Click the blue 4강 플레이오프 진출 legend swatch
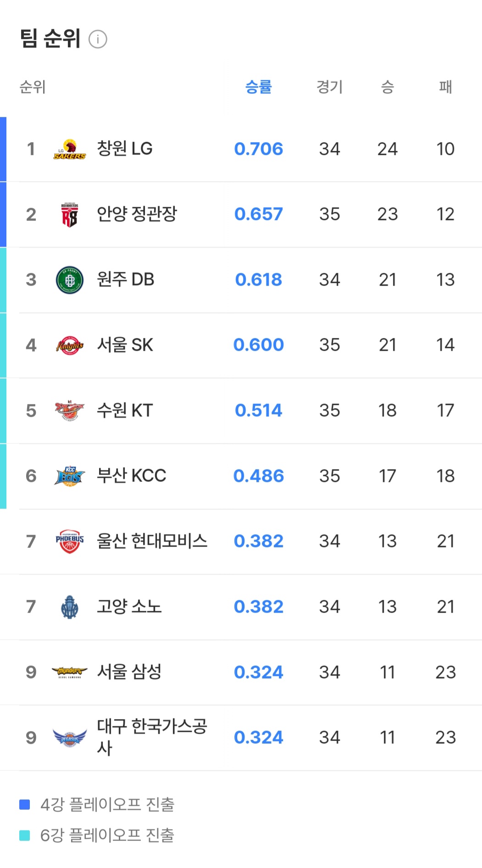 pyautogui.click(x=25, y=804)
